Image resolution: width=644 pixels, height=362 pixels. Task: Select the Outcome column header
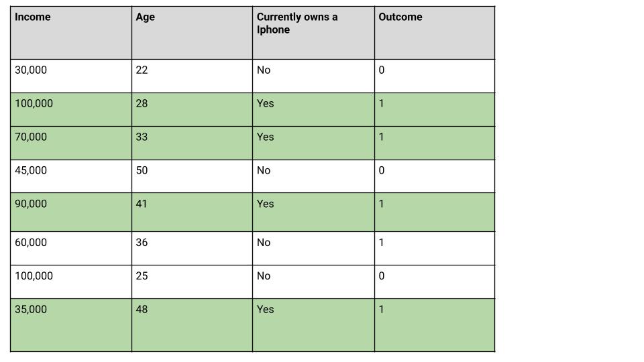pos(435,33)
